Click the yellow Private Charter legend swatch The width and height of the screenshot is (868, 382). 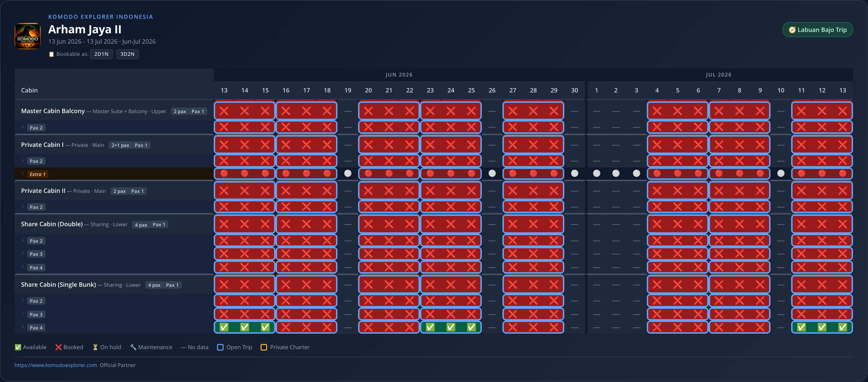tap(264, 347)
